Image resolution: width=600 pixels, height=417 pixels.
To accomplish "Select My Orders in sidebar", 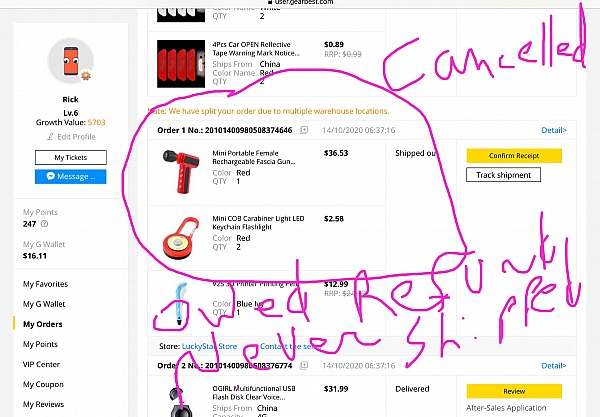I will coord(42,324).
